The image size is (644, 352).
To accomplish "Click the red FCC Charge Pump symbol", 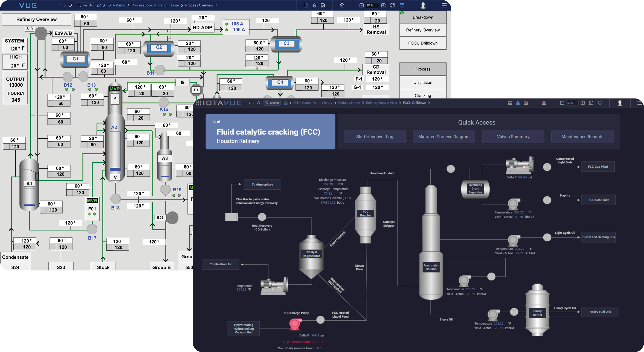I will pos(295,324).
